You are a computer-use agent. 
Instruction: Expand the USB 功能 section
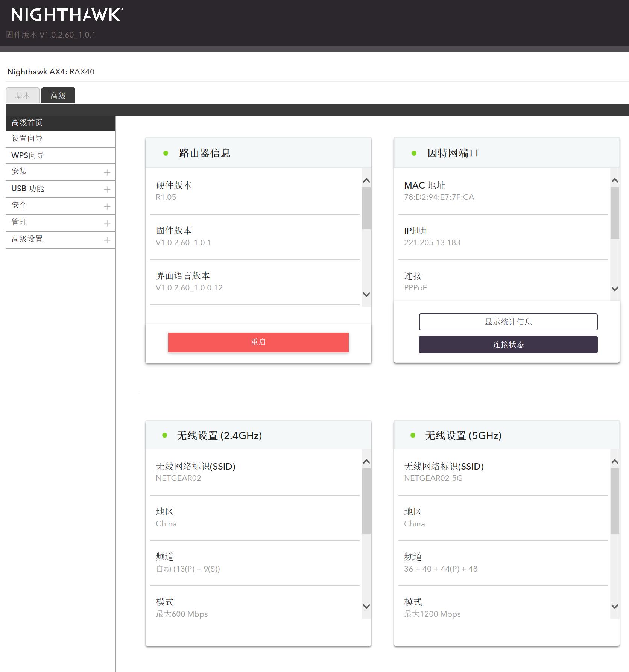[x=107, y=189]
